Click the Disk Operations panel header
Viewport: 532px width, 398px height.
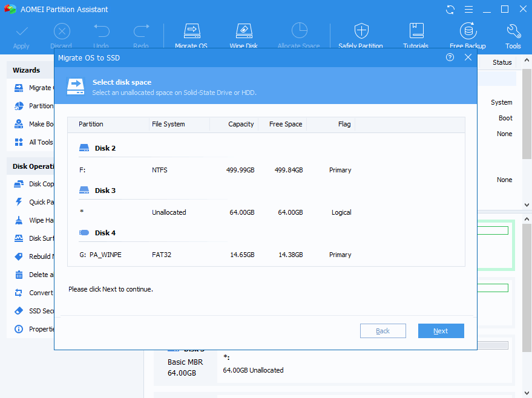point(30,166)
